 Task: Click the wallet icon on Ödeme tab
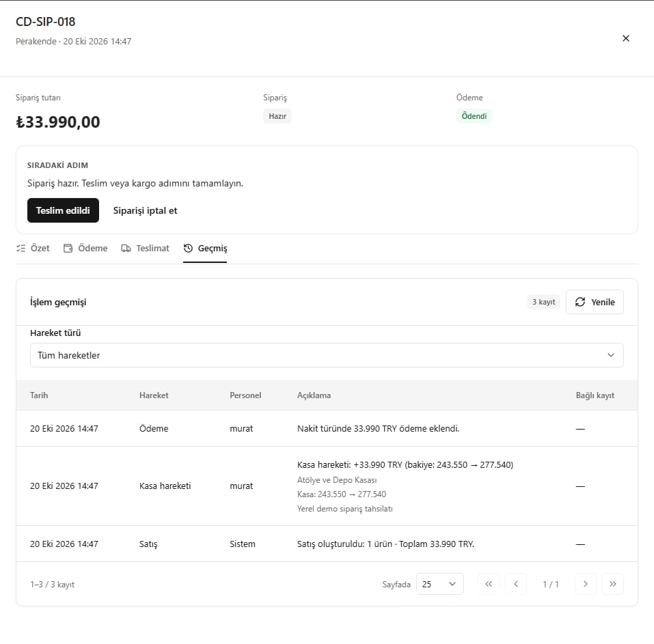pyautogui.click(x=68, y=248)
